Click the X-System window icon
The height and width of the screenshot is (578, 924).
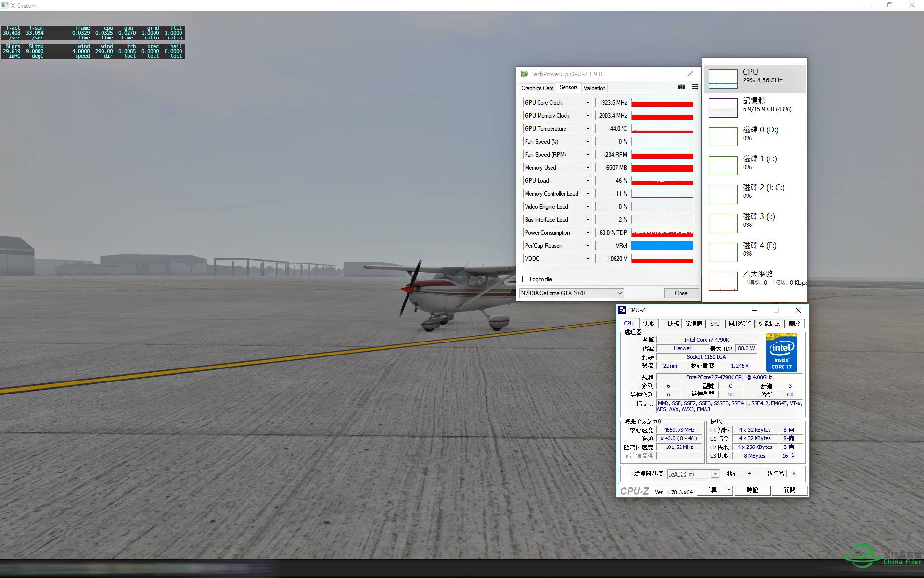click(x=5, y=5)
